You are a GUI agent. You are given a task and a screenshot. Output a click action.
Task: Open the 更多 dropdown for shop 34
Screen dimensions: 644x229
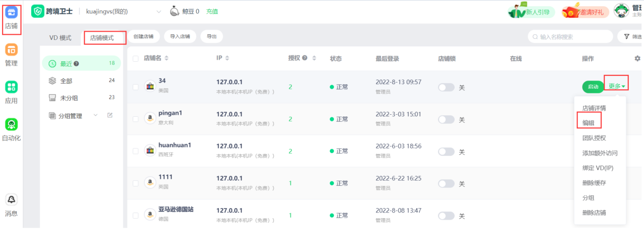coord(616,86)
